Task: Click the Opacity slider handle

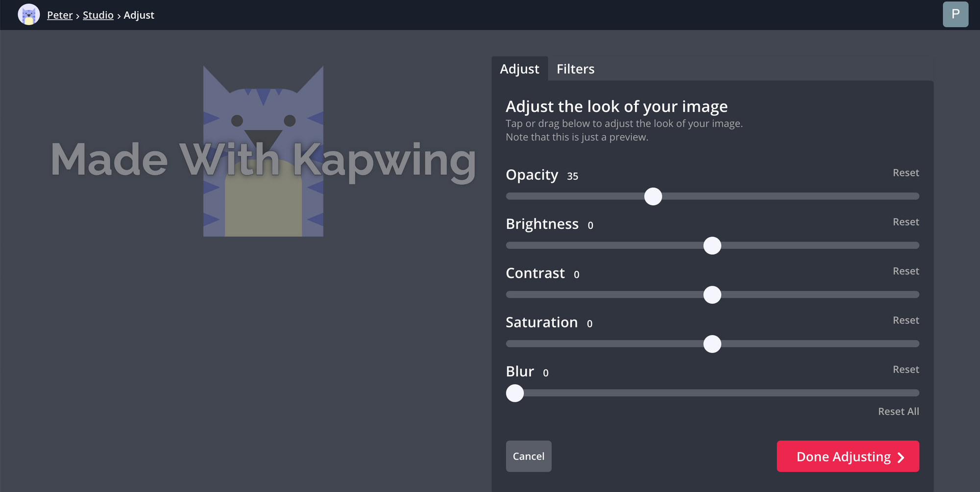Action: click(x=653, y=197)
